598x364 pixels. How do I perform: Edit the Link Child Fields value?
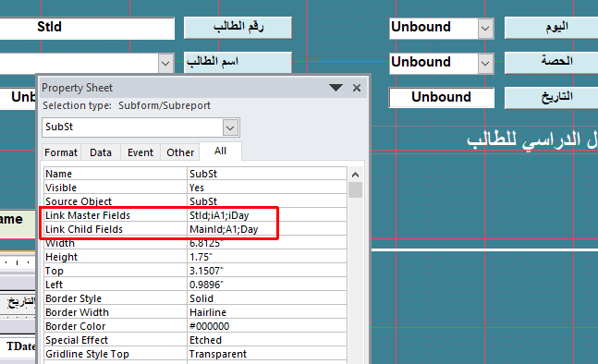click(x=267, y=229)
